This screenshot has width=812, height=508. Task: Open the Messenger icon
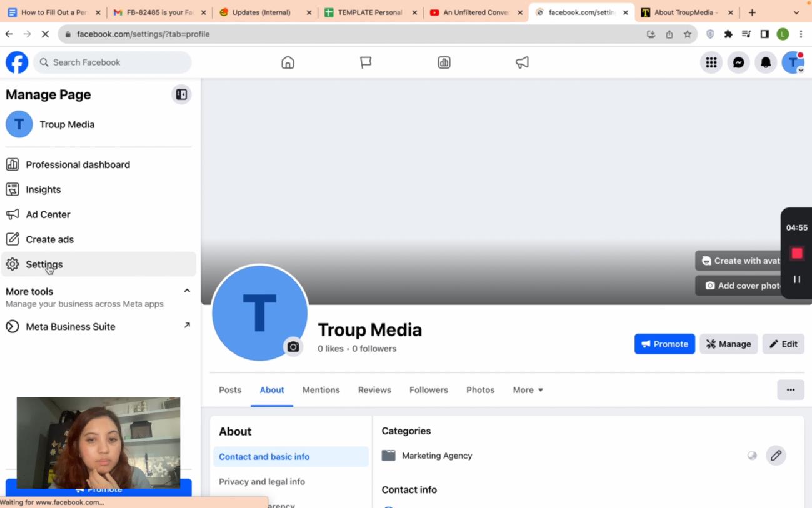click(738, 62)
